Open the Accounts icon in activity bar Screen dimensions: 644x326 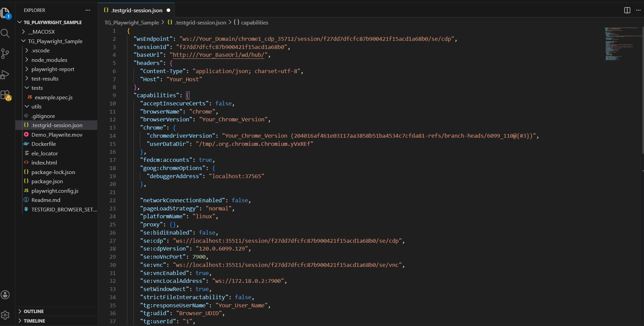click(x=5, y=295)
